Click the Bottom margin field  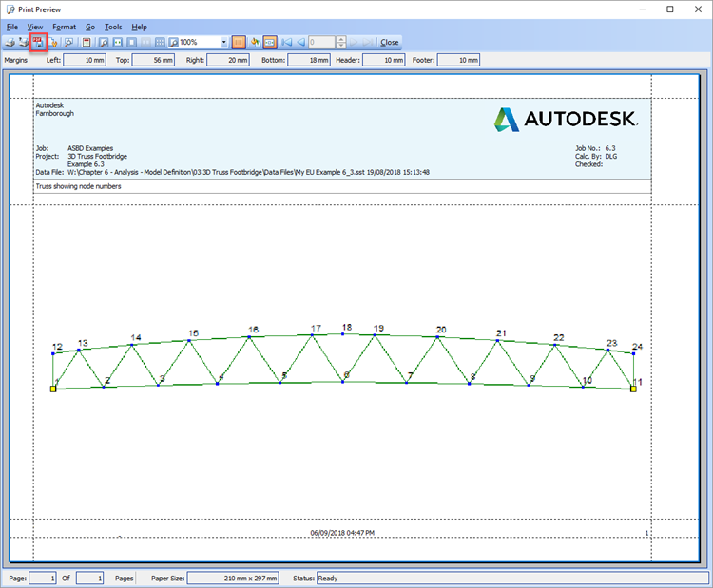pyautogui.click(x=309, y=60)
